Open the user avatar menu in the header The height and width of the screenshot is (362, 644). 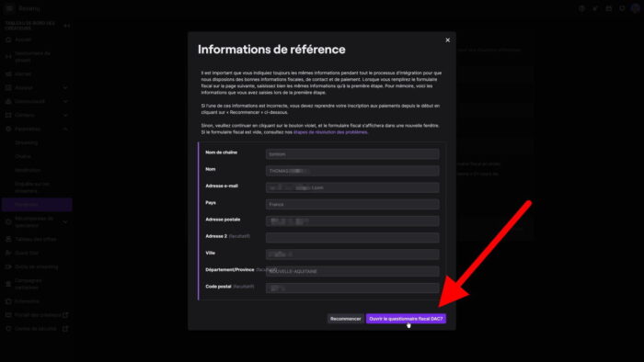635,8
